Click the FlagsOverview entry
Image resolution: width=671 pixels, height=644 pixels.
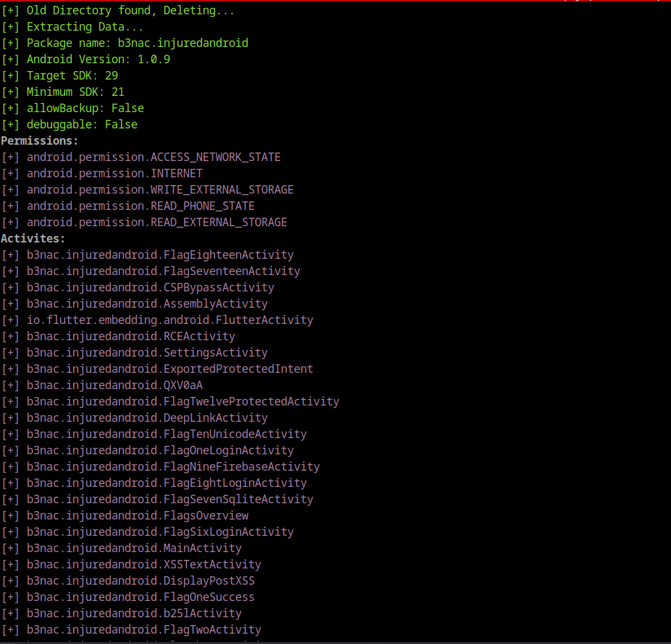[x=124, y=515]
